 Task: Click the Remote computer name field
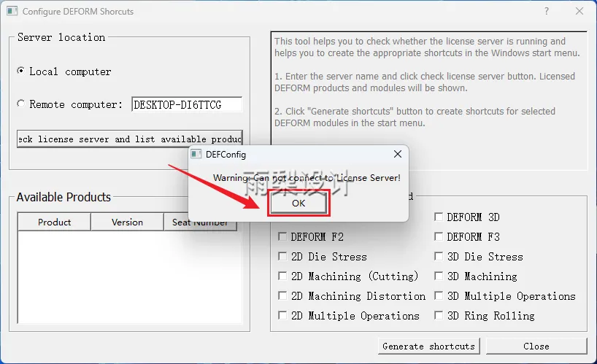[187, 104]
